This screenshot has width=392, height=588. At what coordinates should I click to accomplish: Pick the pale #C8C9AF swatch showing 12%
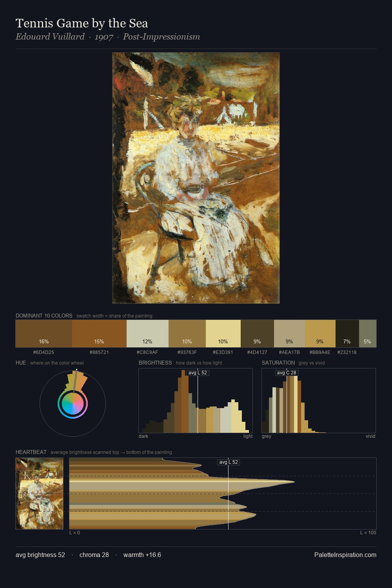pos(147,334)
